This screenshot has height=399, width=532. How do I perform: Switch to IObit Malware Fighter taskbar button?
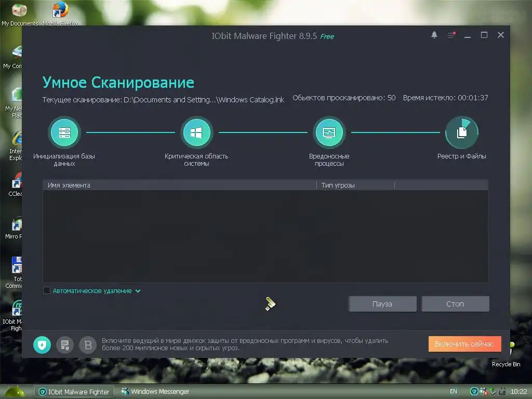coord(74,392)
